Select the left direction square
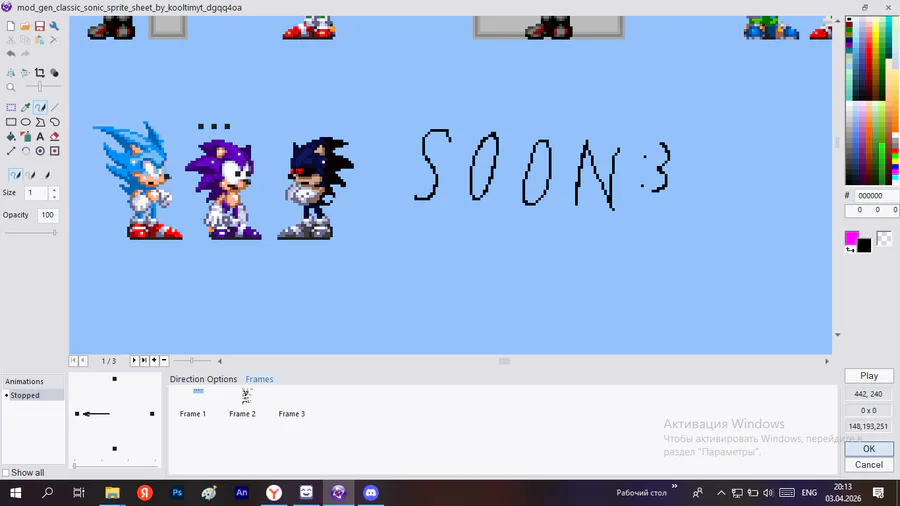This screenshot has height=506, width=900. pos(77,414)
